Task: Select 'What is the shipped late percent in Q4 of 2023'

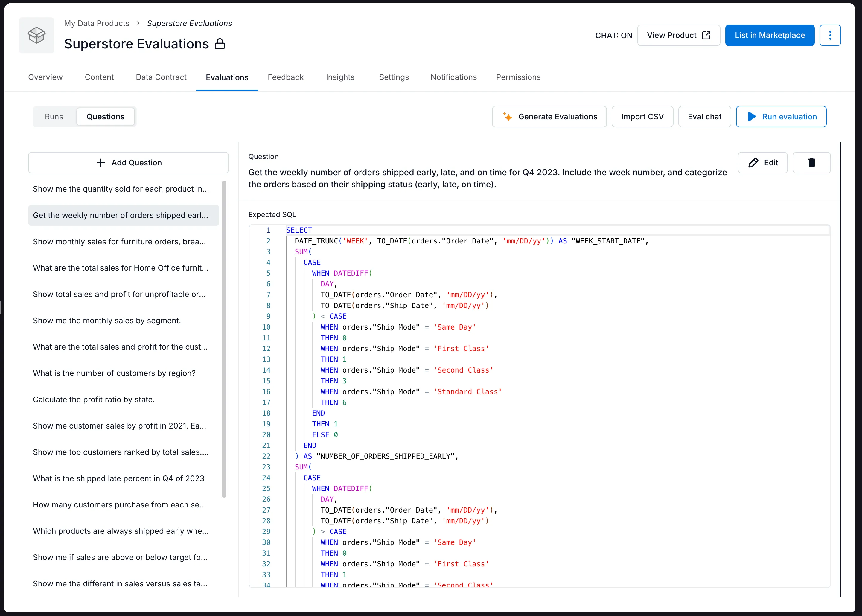Action: (x=123, y=478)
